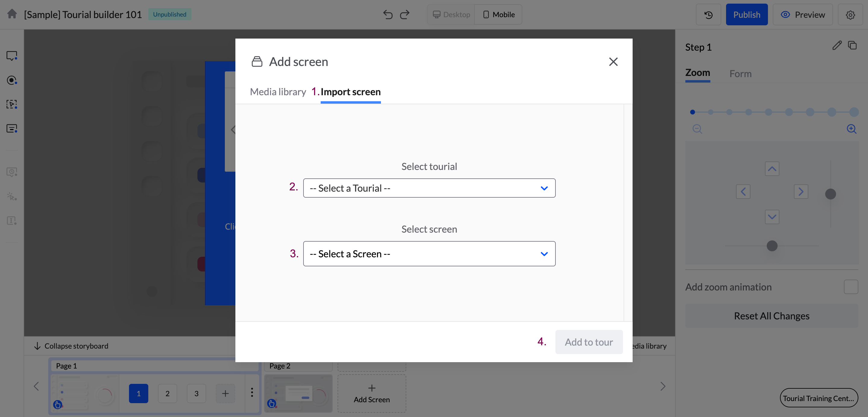The width and height of the screenshot is (868, 417).
Task: Open version history clock icon
Action: coord(708,14)
